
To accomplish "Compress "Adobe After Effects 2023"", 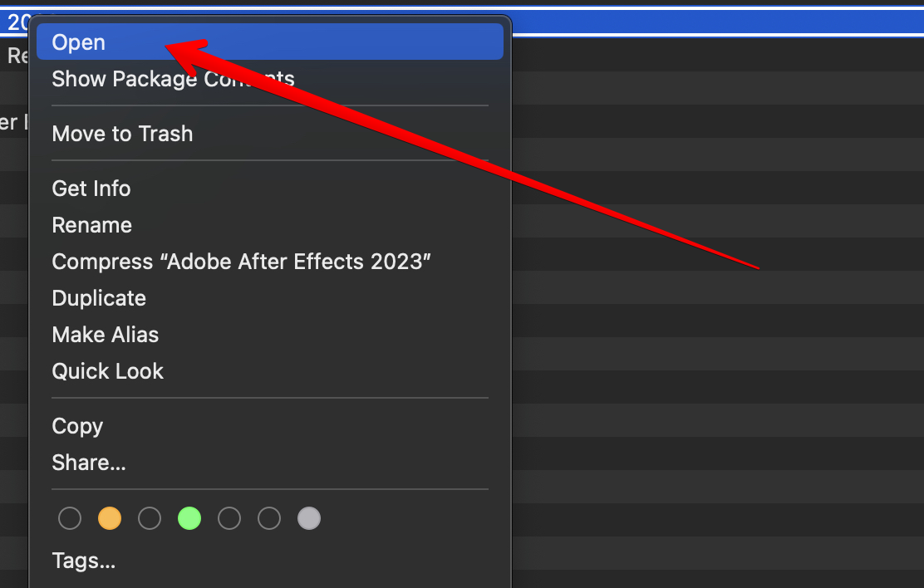I will pyautogui.click(x=241, y=262).
